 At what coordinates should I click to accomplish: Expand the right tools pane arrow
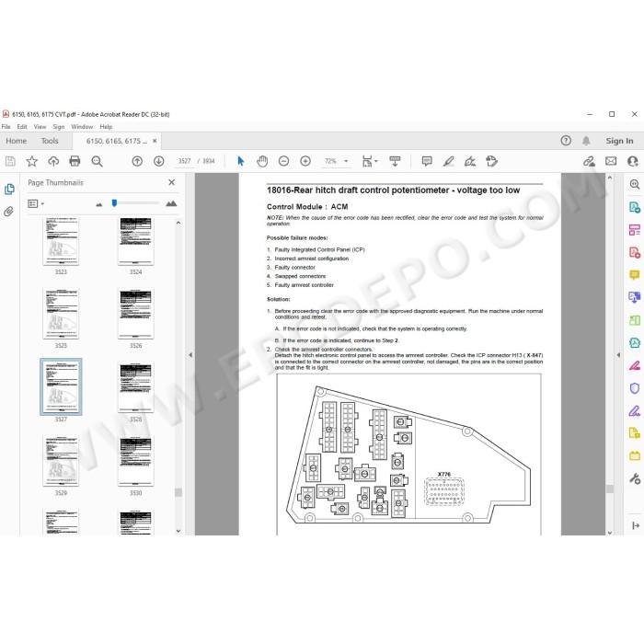(618, 355)
